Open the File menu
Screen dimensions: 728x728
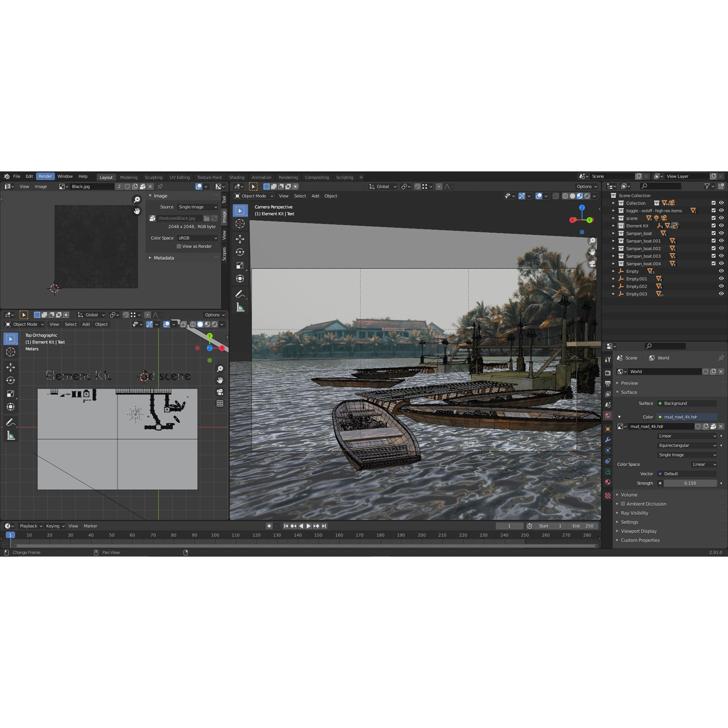[x=17, y=176]
